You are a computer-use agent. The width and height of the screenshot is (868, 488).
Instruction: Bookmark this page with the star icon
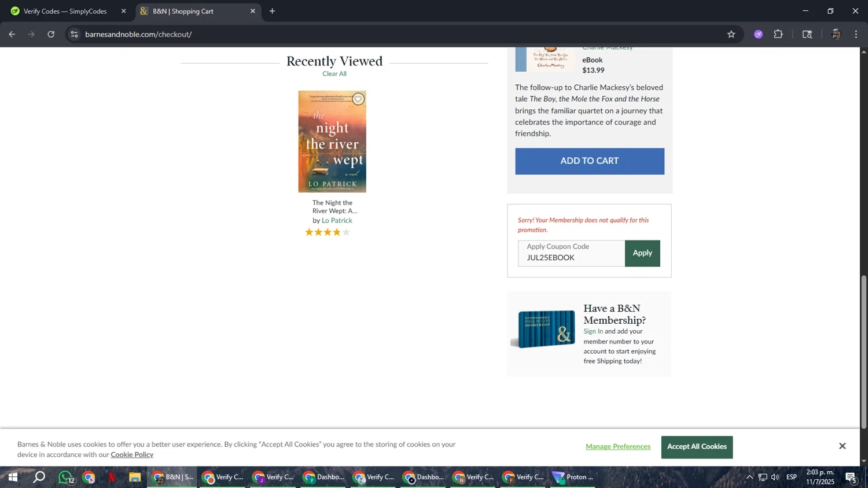click(731, 34)
